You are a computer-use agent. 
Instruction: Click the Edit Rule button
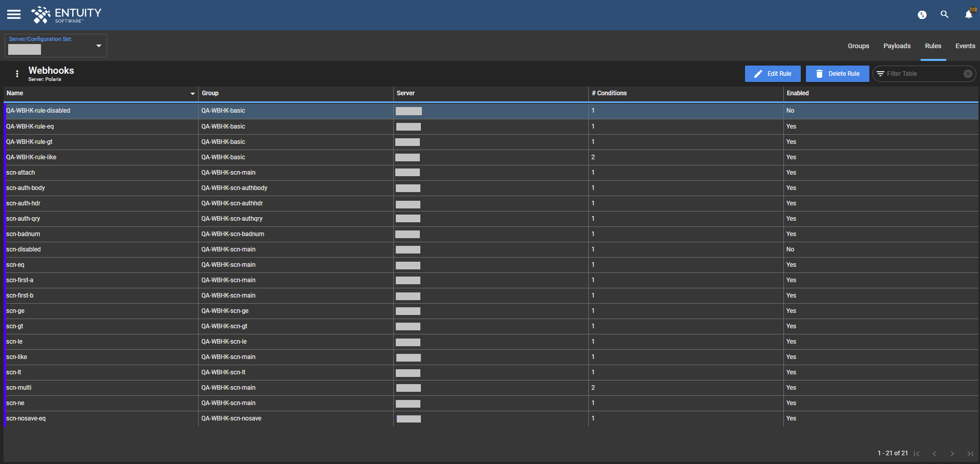click(x=773, y=74)
